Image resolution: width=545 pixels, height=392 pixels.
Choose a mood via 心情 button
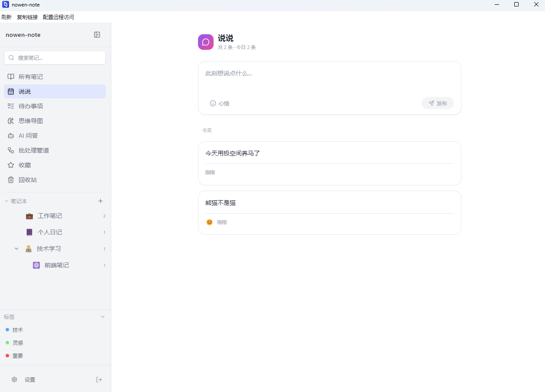[x=220, y=104]
